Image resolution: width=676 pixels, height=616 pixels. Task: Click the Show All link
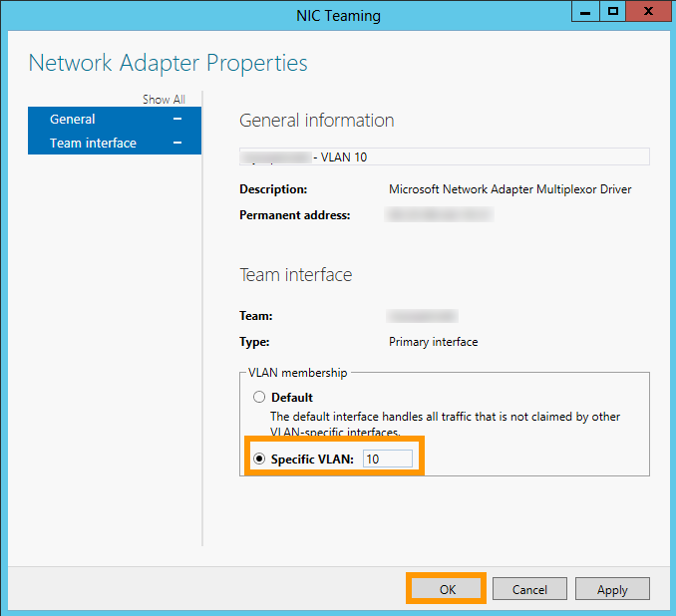point(164,100)
